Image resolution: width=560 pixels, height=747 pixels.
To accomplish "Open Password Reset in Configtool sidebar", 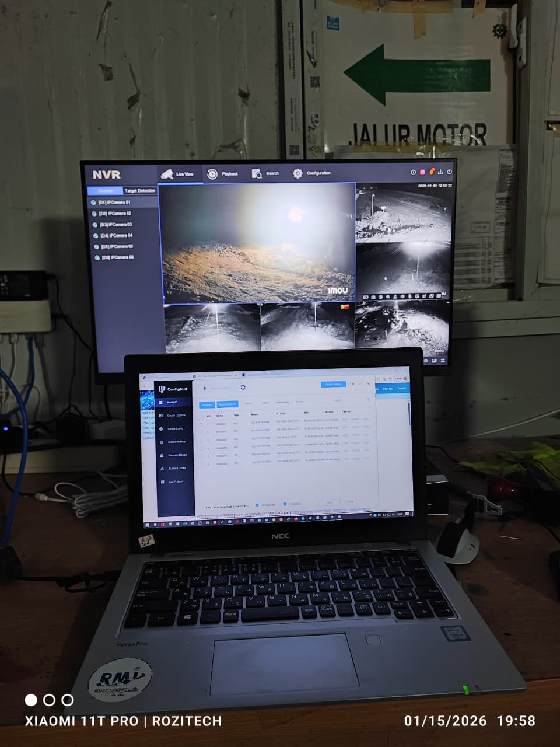I will click(177, 455).
